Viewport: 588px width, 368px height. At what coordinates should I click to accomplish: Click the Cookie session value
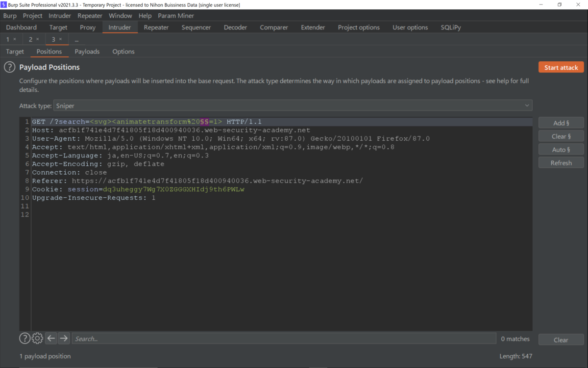pos(173,189)
